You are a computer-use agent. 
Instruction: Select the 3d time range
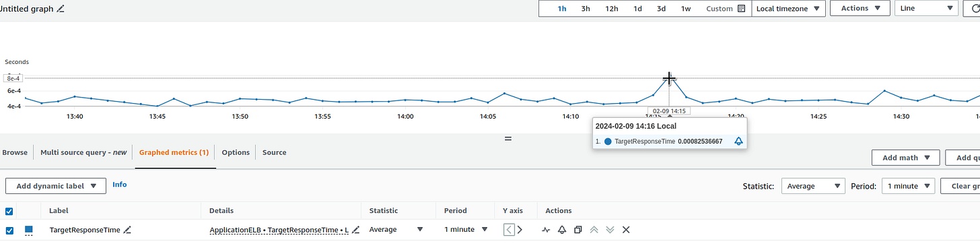(662, 9)
